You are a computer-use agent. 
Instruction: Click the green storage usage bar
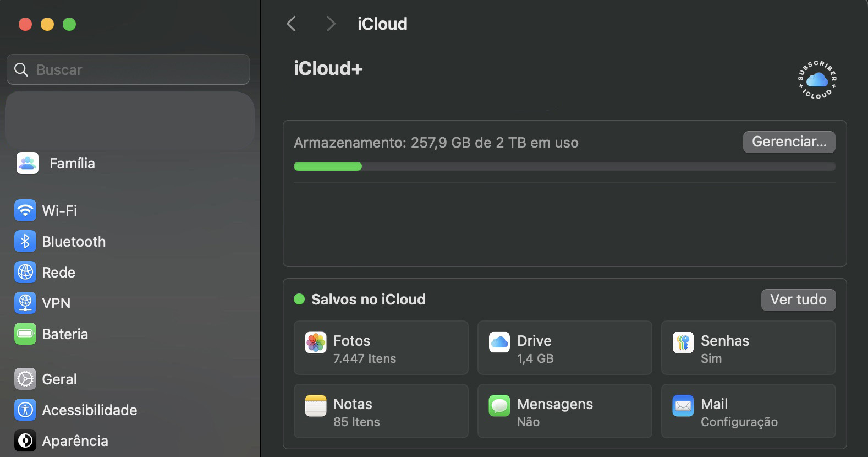pos(328,166)
